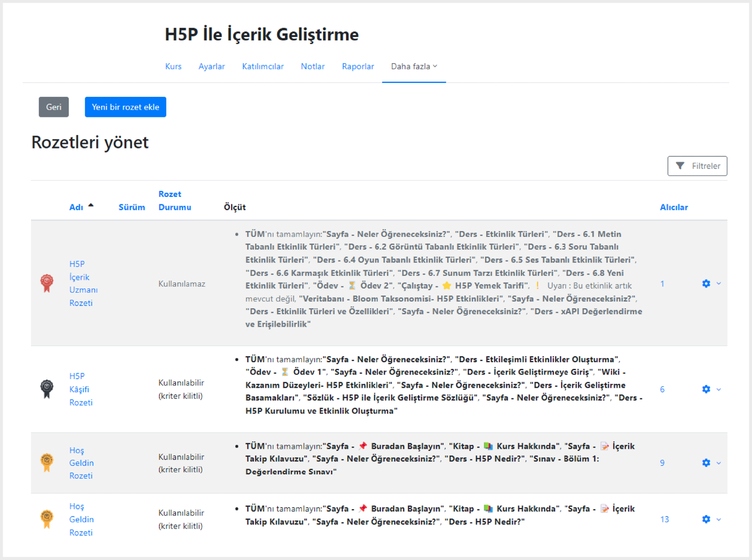Click badge image of Hoş Geldin Rozeti with 13 recipients
This screenshot has height=560, width=752.
click(x=47, y=519)
